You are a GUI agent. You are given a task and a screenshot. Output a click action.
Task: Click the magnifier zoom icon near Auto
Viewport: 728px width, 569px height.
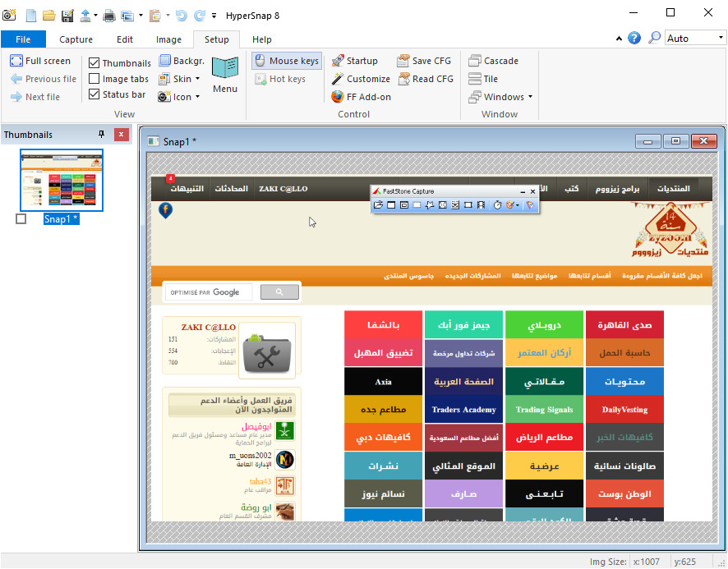(x=654, y=38)
